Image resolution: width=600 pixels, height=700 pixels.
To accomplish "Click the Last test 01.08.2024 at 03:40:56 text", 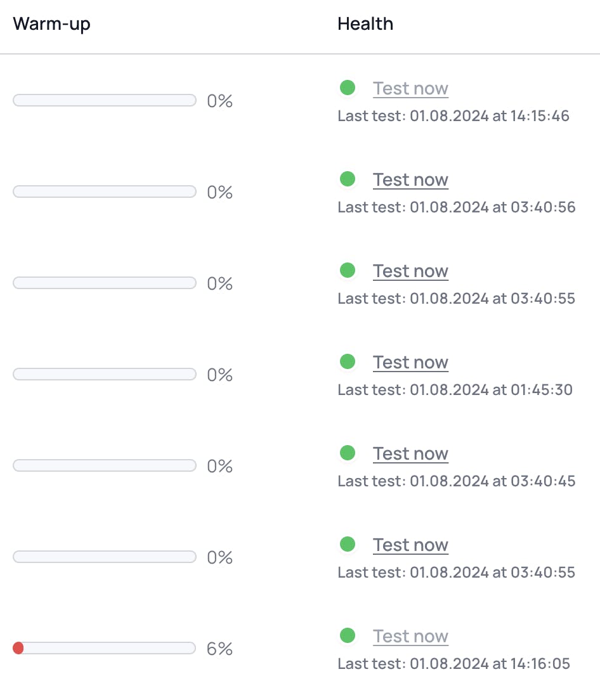I will tap(456, 207).
